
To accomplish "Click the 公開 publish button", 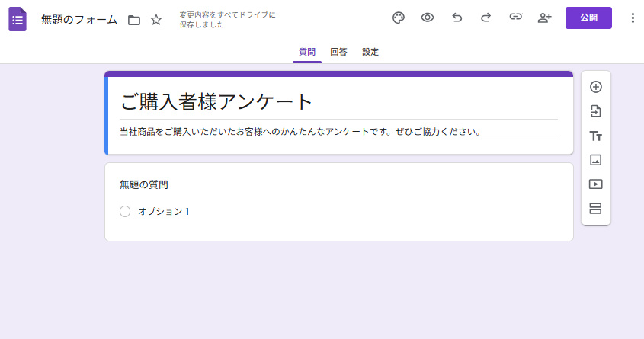I will click(588, 18).
